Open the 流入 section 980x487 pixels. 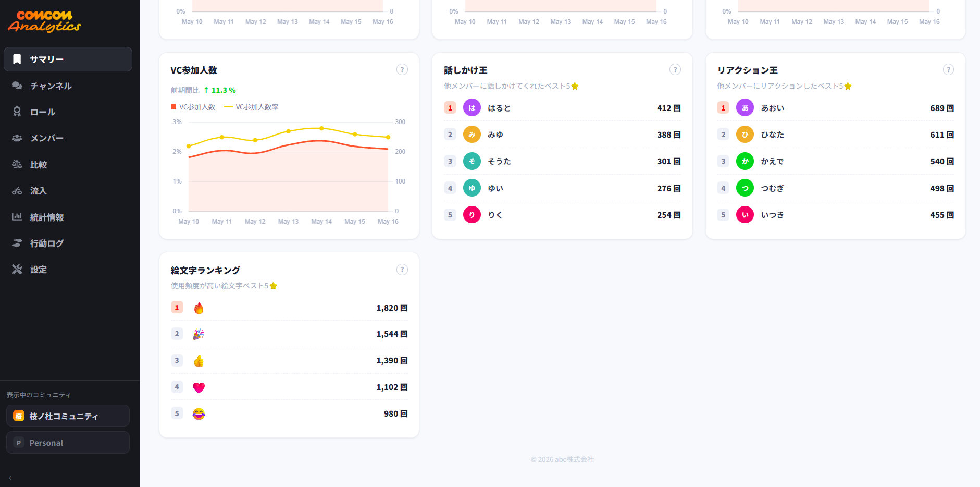click(x=68, y=191)
